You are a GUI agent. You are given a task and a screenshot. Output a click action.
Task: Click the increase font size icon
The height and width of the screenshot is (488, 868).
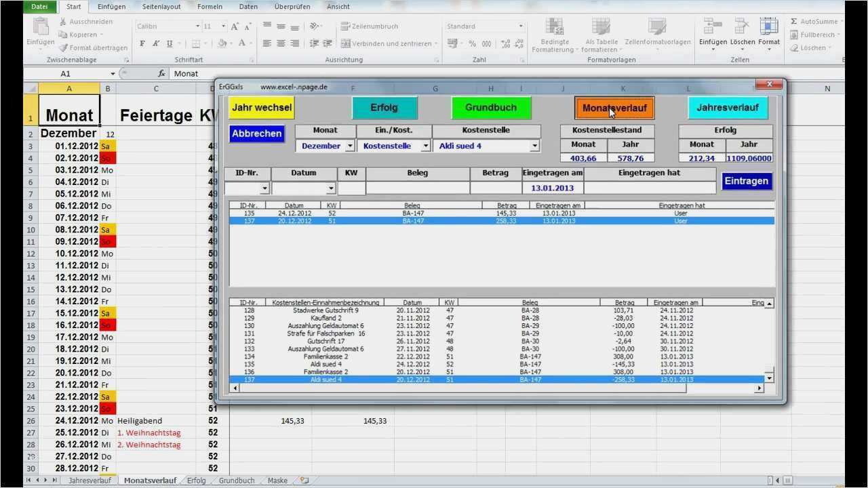(235, 26)
